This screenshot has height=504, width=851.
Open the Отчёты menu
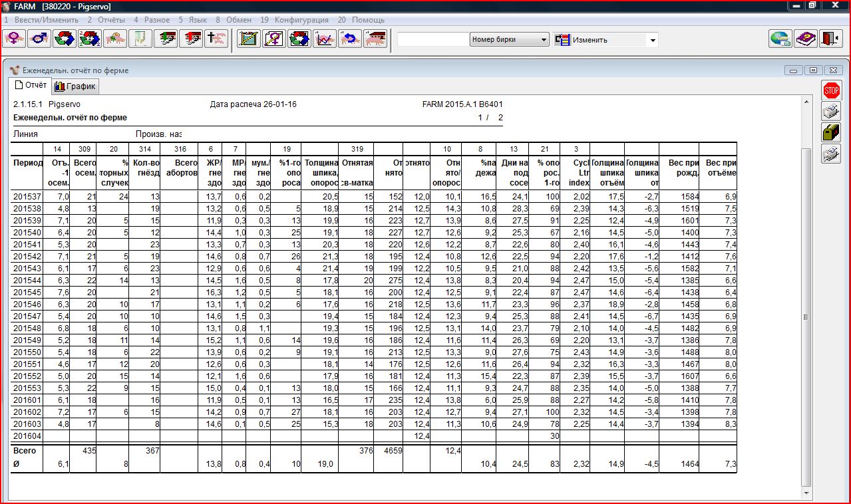[x=106, y=20]
